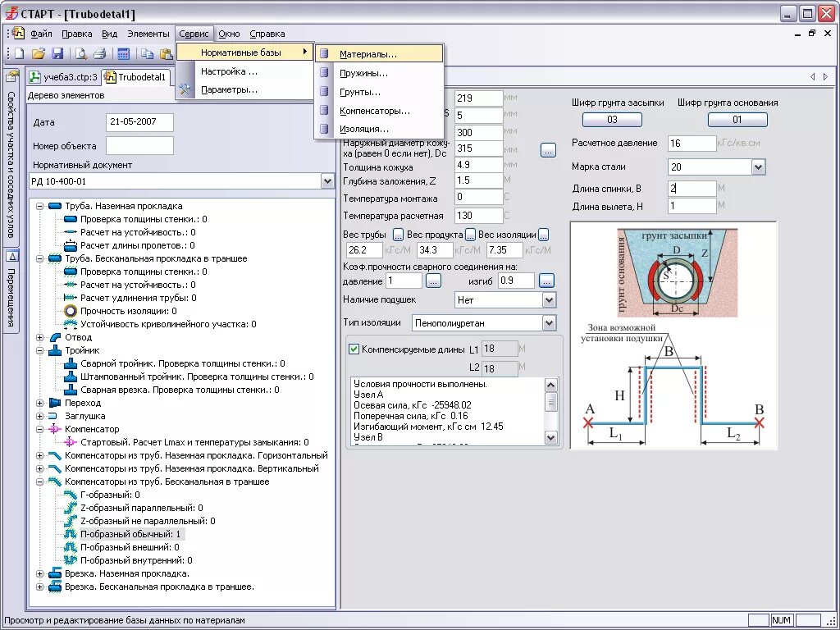Open the Марка стали dropdown

click(x=757, y=167)
